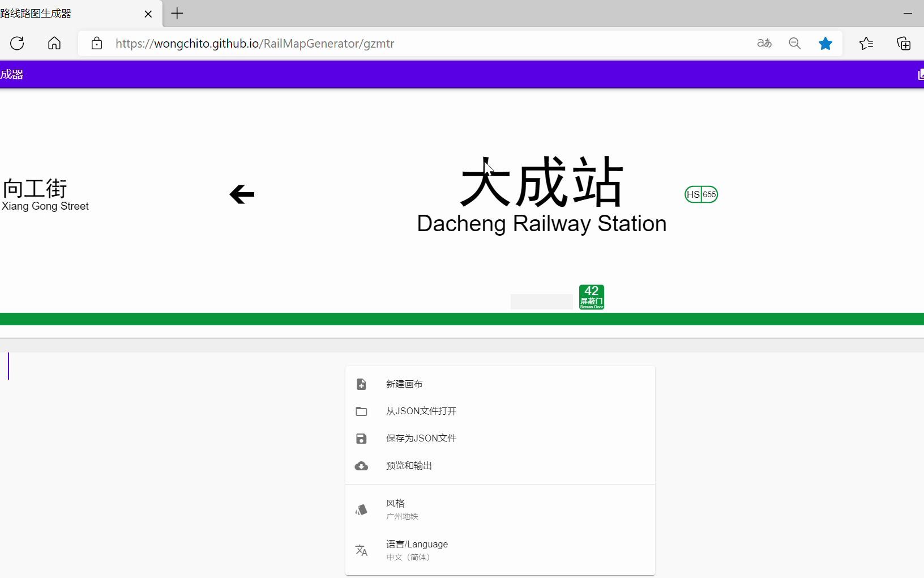This screenshot has width=924, height=578.
Task: Click the icon at purple header's right edge
Action: (921, 74)
